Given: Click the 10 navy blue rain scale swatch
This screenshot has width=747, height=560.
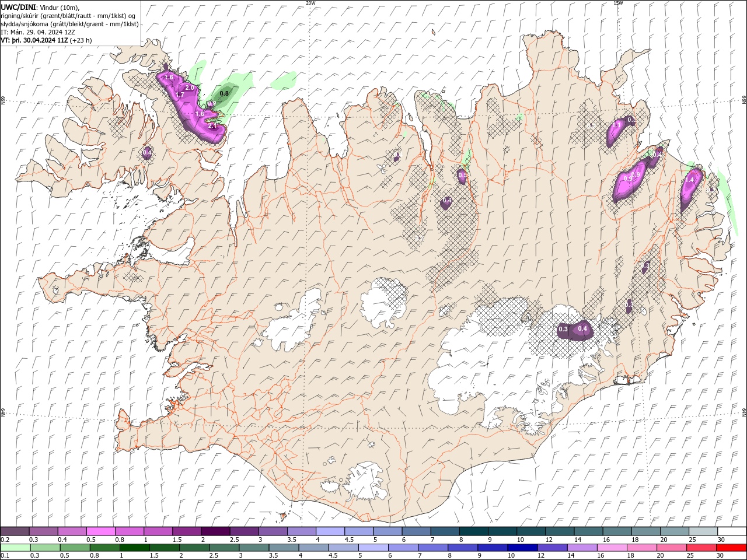Looking at the screenshot, I should pos(522,548).
